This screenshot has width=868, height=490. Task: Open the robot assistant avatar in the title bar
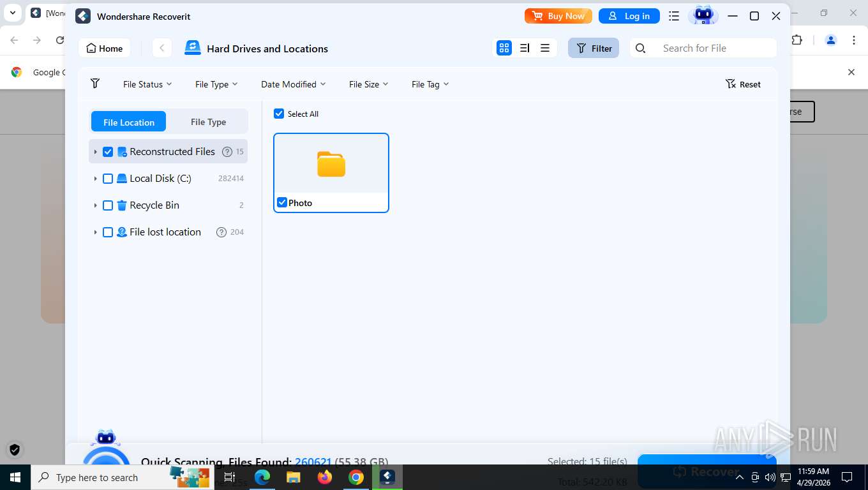tap(703, 15)
